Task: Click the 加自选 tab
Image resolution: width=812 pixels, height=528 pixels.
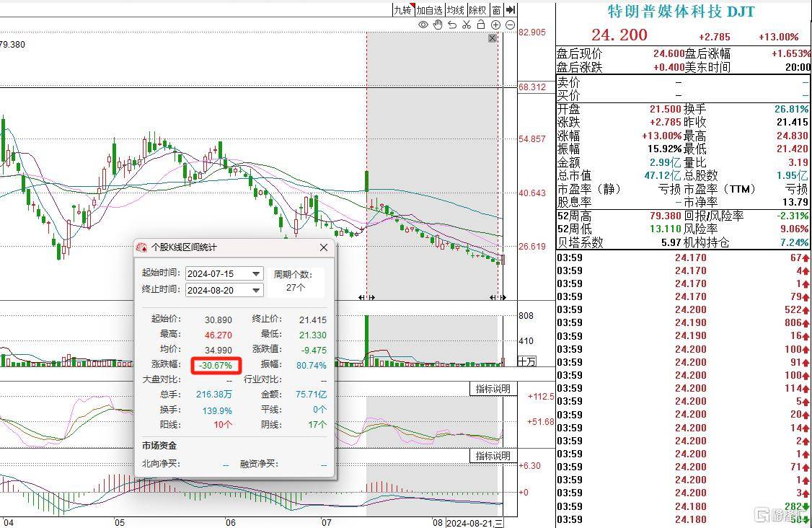Action: [430, 10]
